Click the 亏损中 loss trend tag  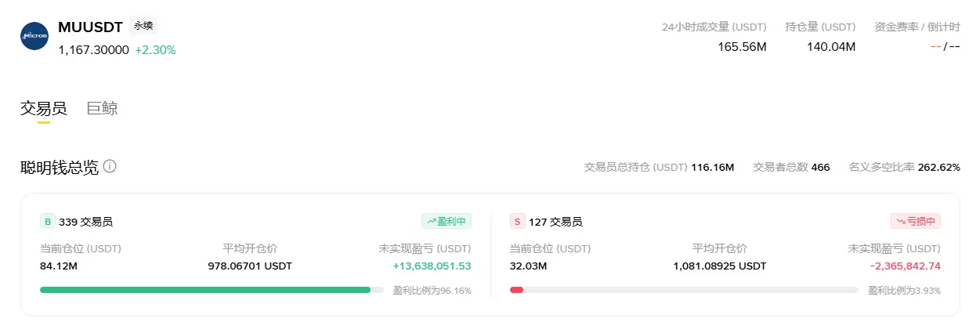coord(916,221)
